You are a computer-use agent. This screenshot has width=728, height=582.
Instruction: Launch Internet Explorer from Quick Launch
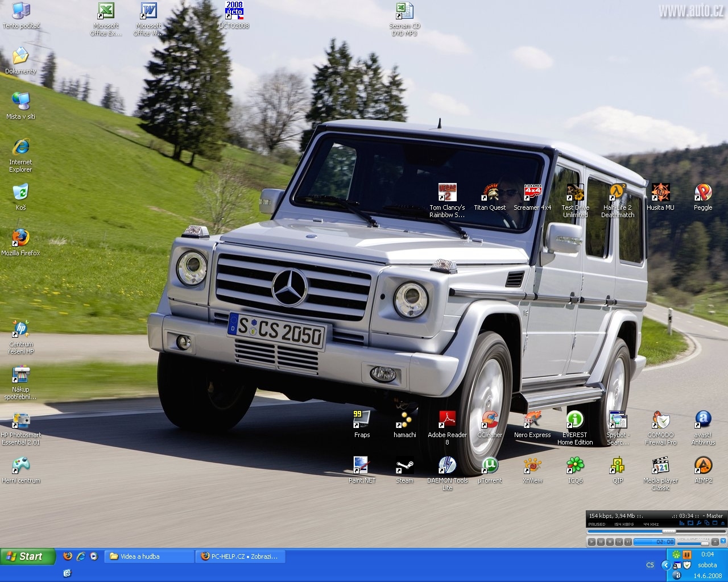81,556
